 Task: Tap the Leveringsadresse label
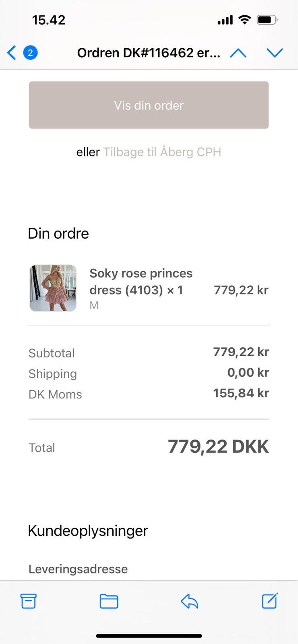tap(78, 569)
